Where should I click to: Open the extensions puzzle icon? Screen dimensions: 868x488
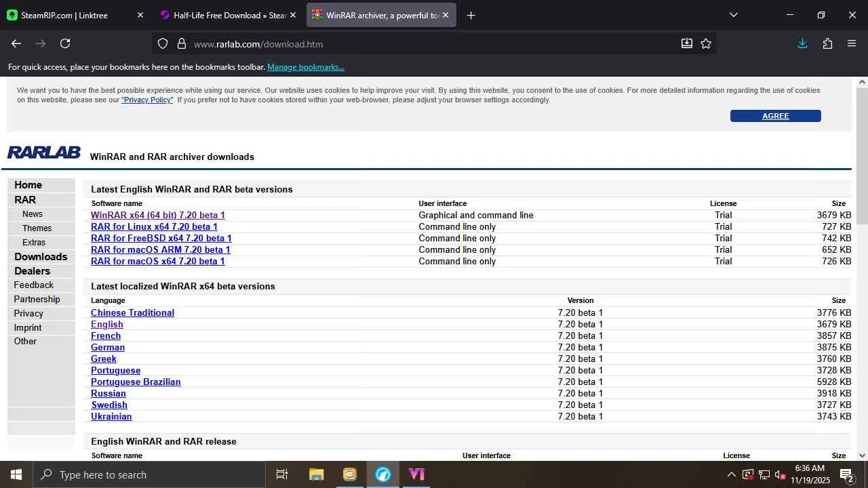[827, 43]
